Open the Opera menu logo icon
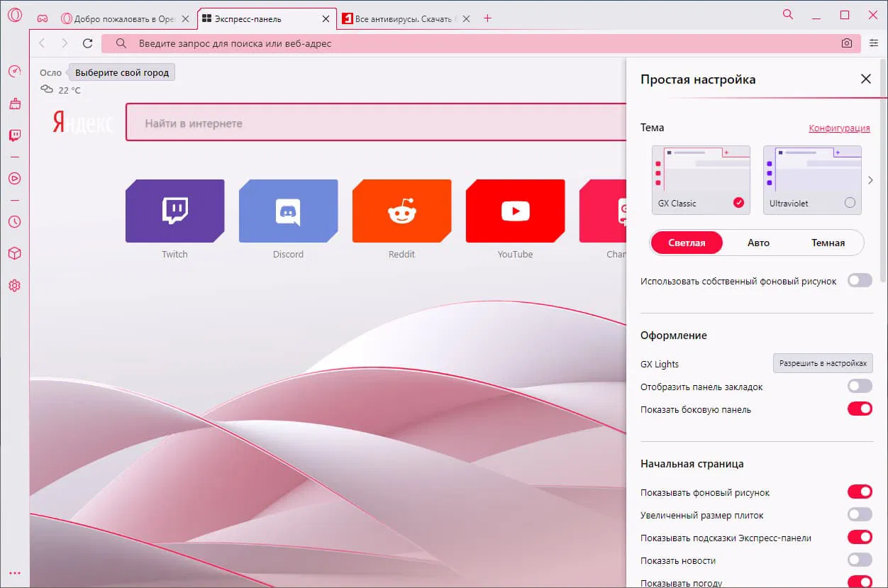The height and width of the screenshot is (588, 888). [14, 16]
